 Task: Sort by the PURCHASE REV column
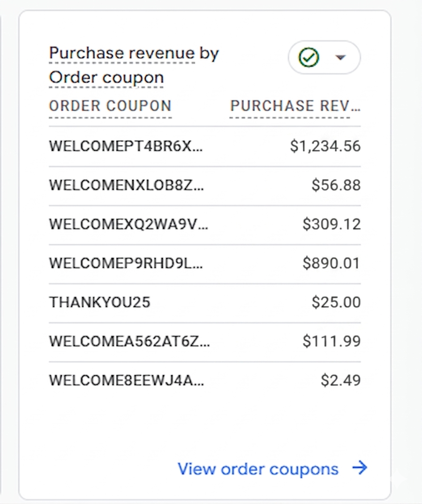coord(295,106)
